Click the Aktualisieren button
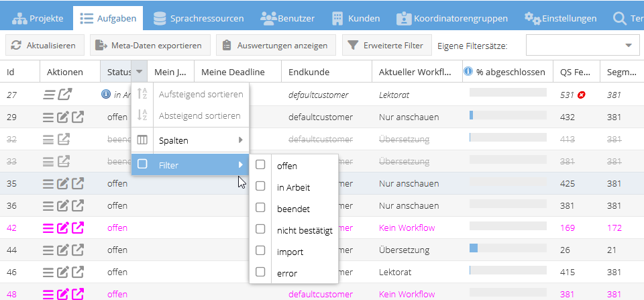The image size is (644, 300). click(46, 46)
